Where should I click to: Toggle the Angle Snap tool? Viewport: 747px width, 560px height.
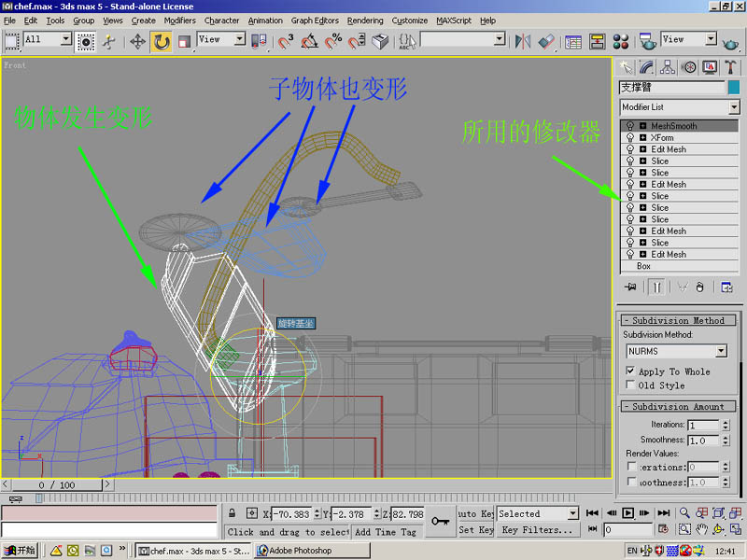coord(309,42)
